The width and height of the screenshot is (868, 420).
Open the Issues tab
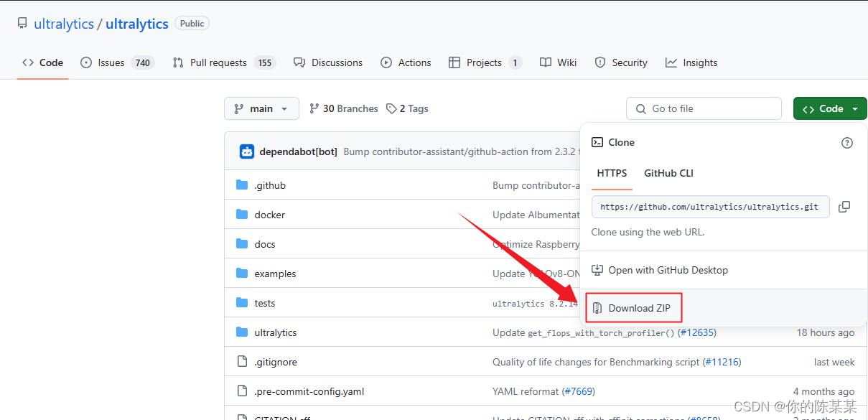[117, 62]
